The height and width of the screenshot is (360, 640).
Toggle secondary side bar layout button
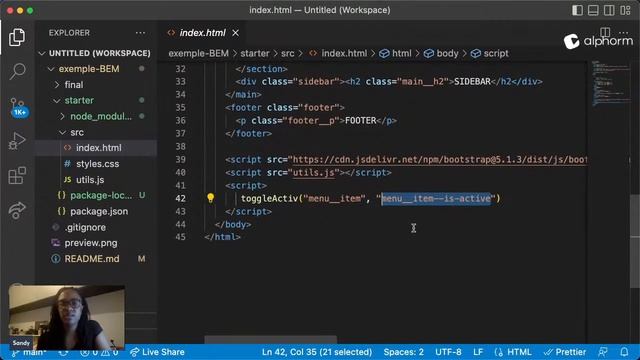coord(609,10)
